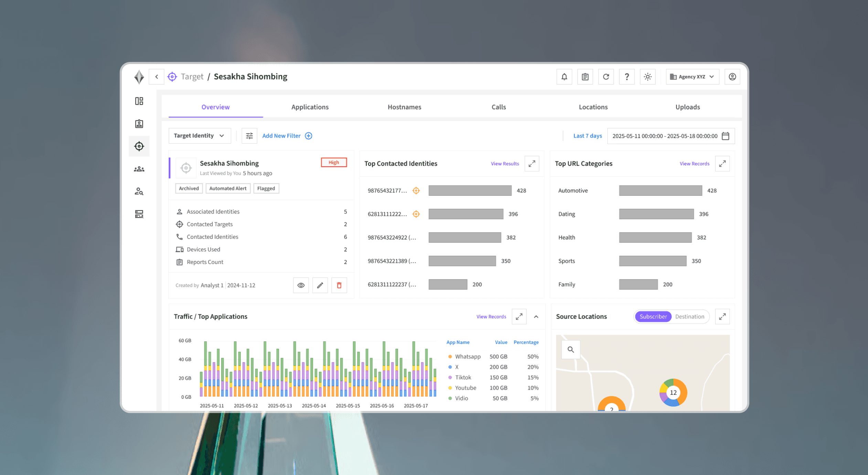Expand the Top URL Categories panel
868x475 pixels.
pyautogui.click(x=722, y=163)
